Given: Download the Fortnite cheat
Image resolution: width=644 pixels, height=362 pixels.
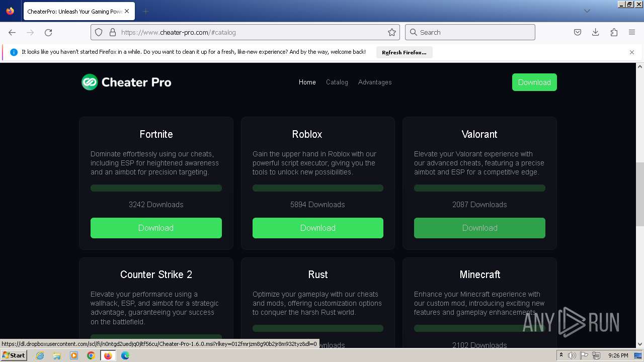Looking at the screenshot, I should click(x=156, y=228).
